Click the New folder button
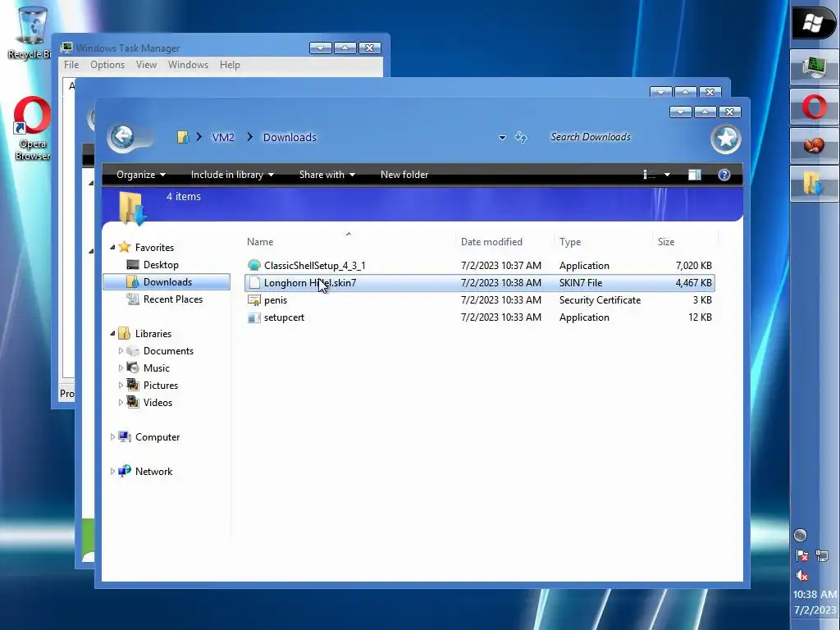This screenshot has height=630, width=840. click(x=404, y=175)
